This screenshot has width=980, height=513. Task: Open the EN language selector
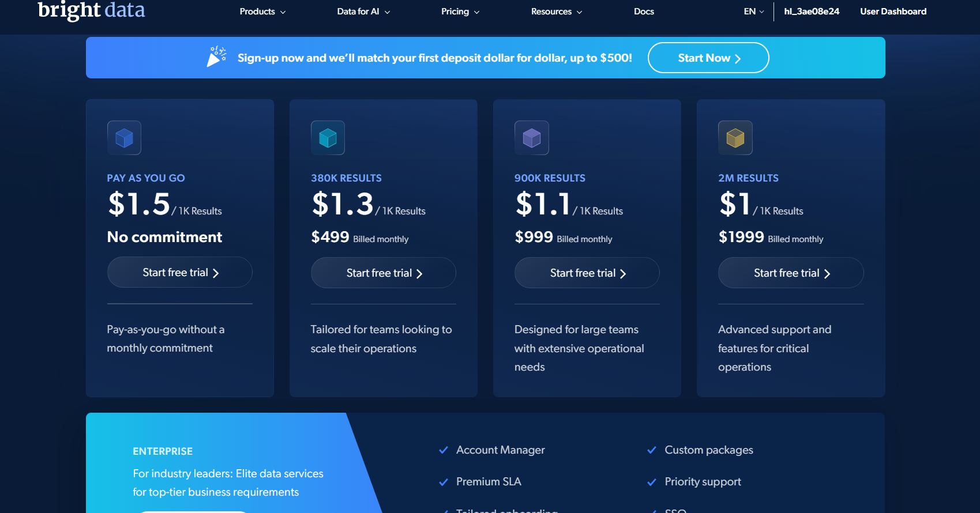pyautogui.click(x=754, y=12)
